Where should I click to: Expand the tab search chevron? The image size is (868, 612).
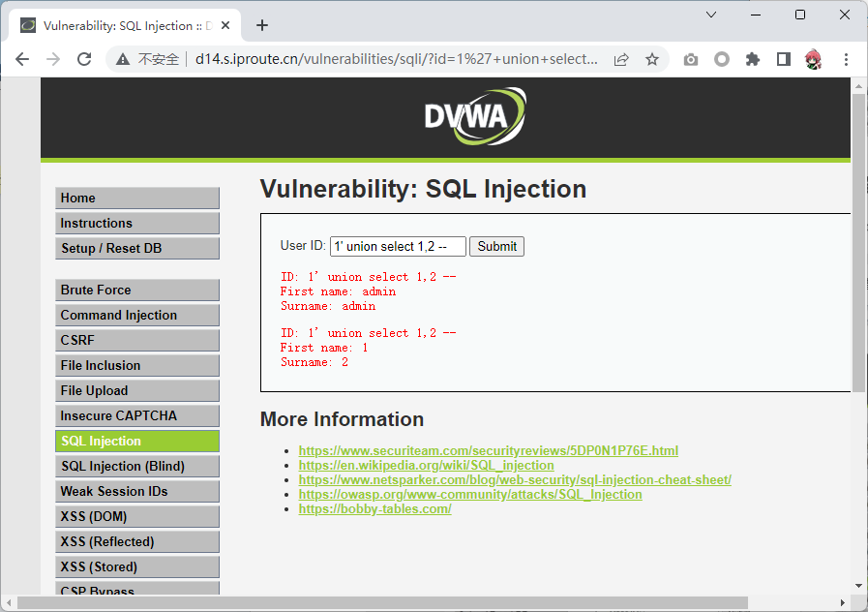[711, 15]
